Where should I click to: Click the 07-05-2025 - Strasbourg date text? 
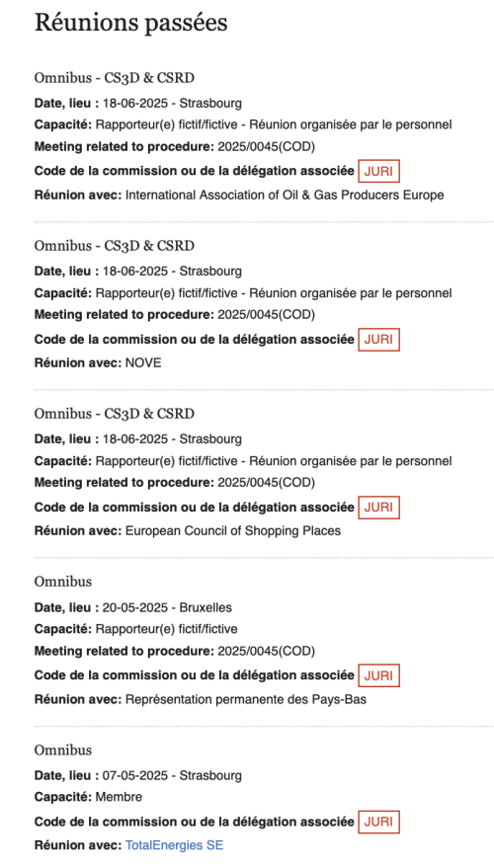point(172,775)
